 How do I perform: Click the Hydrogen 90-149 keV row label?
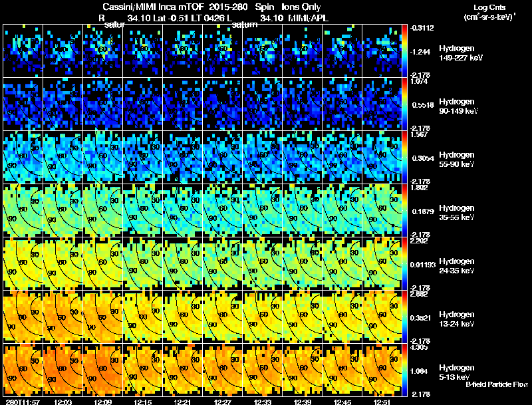(458, 106)
